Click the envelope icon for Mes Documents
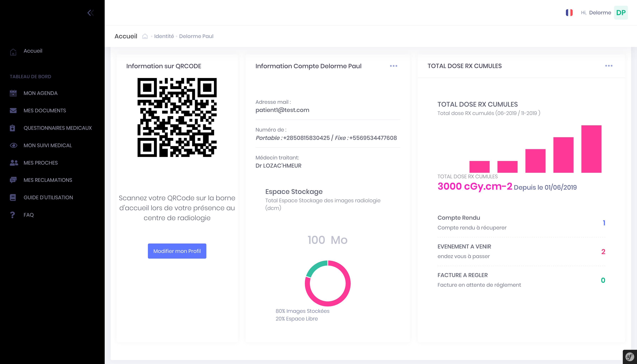 (13, 111)
